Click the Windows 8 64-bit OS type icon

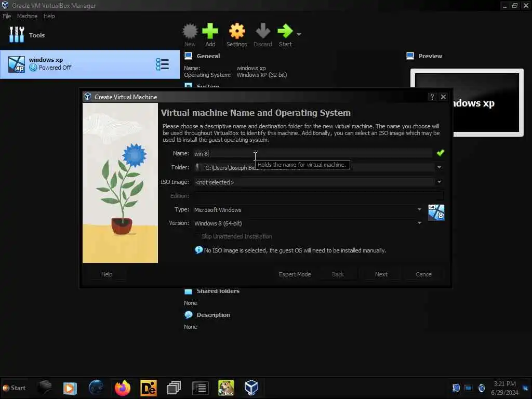coord(436,212)
